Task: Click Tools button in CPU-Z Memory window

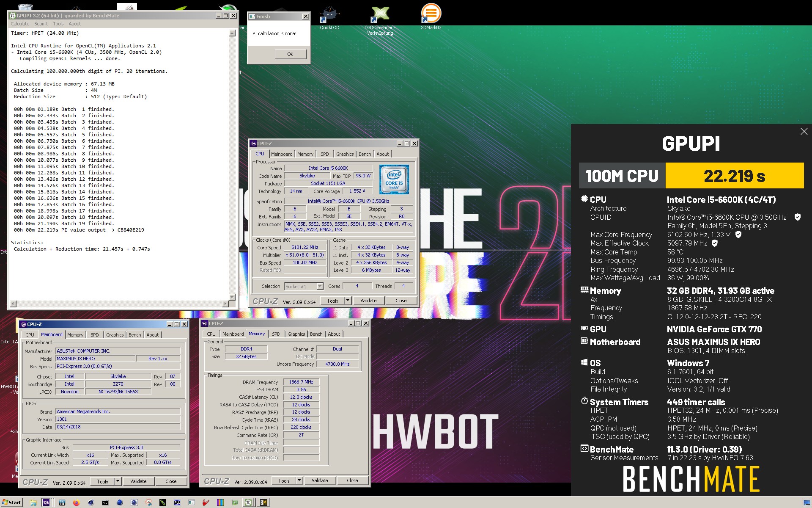Action: pyautogui.click(x=284, y=480)
